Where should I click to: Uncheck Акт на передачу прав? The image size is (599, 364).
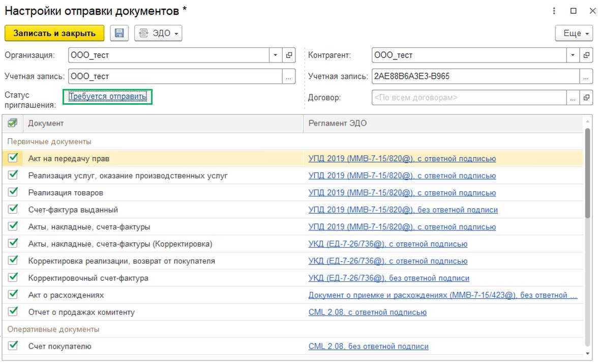(x=13, y=158)
